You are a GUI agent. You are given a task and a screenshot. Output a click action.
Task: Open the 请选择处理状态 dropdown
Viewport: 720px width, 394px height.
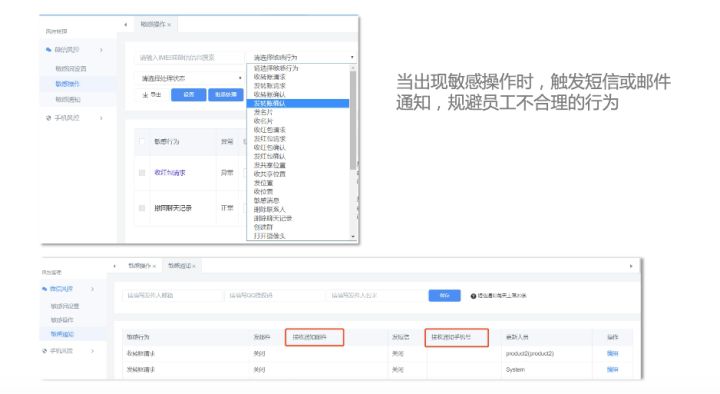[x=190, y=79]
